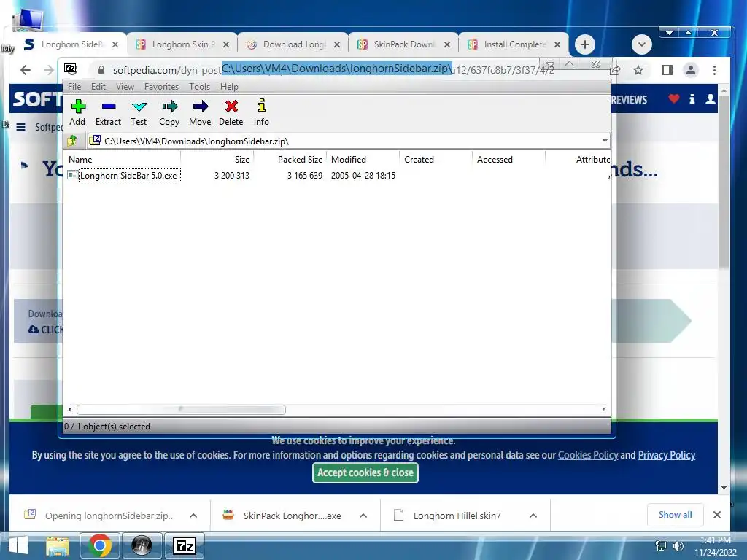Click the Softpedia heart icon
The height and width of the screenshot is (560, 747).
(x=673, y=98)
